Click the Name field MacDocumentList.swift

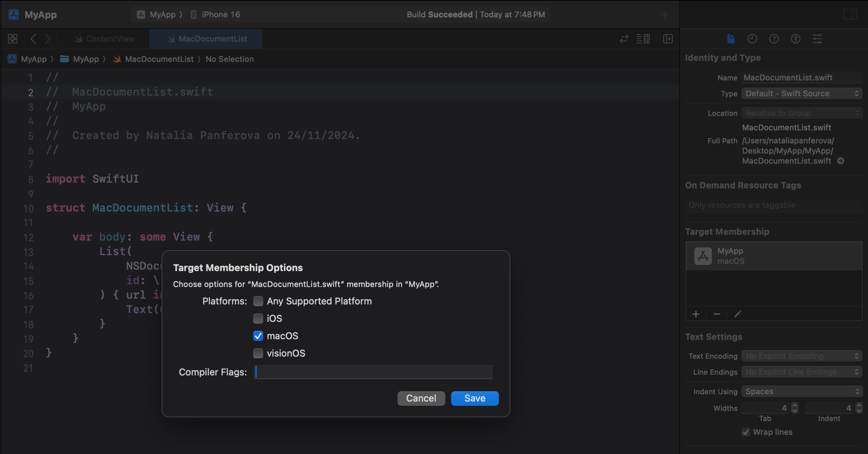point(802,77)
